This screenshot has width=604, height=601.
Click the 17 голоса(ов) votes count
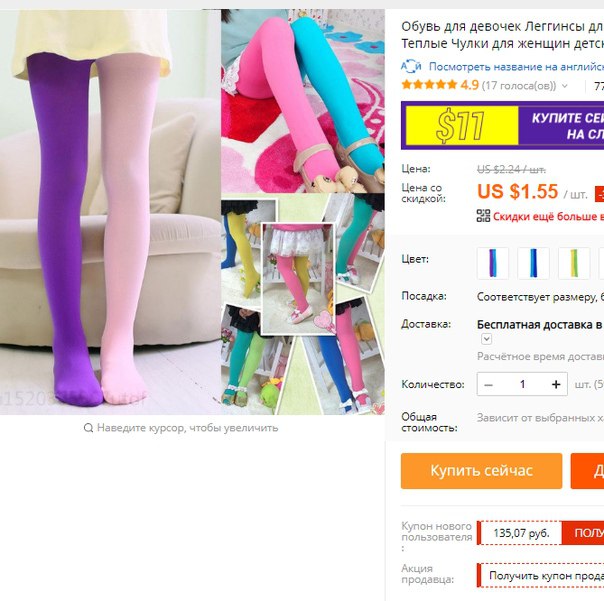[520, 85]
